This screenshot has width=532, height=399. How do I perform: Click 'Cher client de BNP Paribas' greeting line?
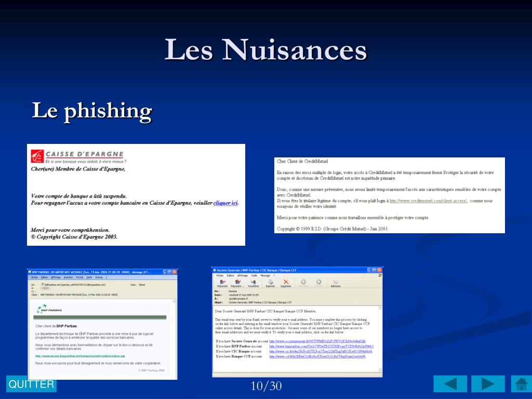(x=56, y=326)
